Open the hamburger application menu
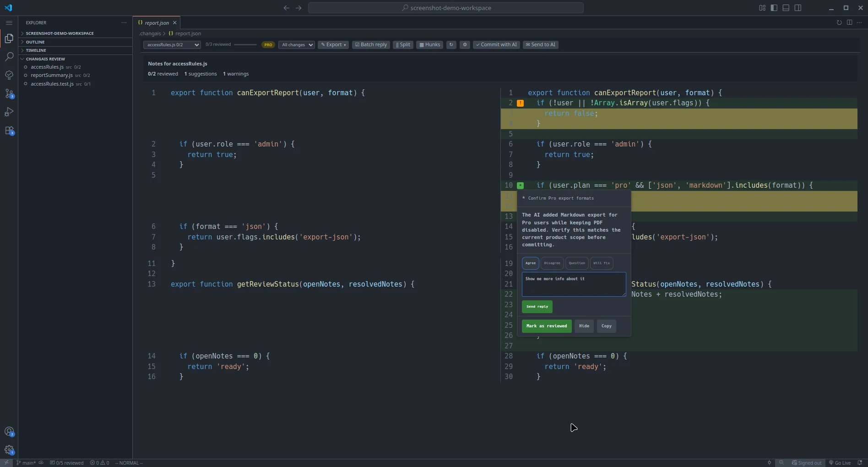 9,22
